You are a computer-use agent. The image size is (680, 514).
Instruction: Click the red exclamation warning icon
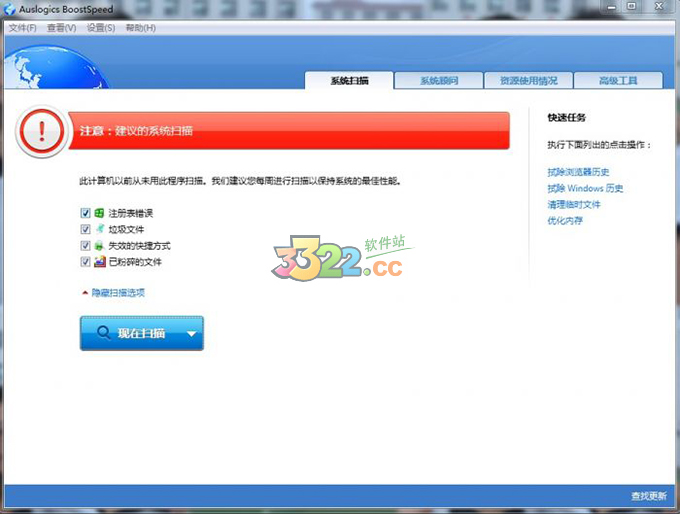click(42, 131)
